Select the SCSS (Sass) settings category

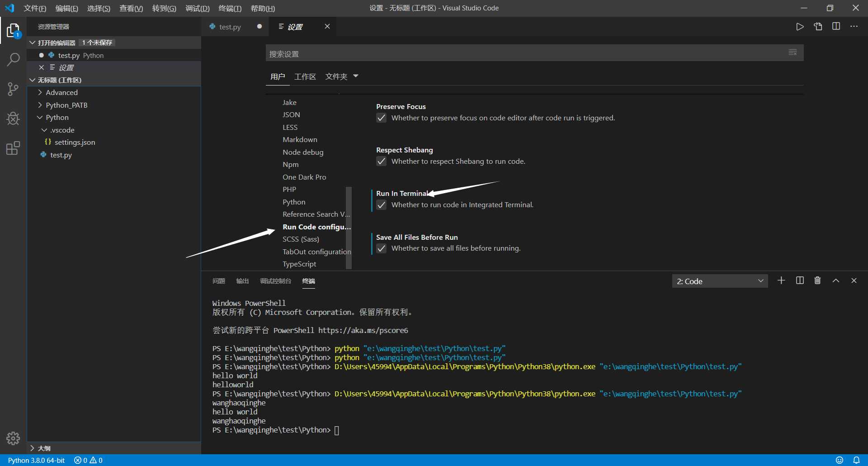click(301, 239)
